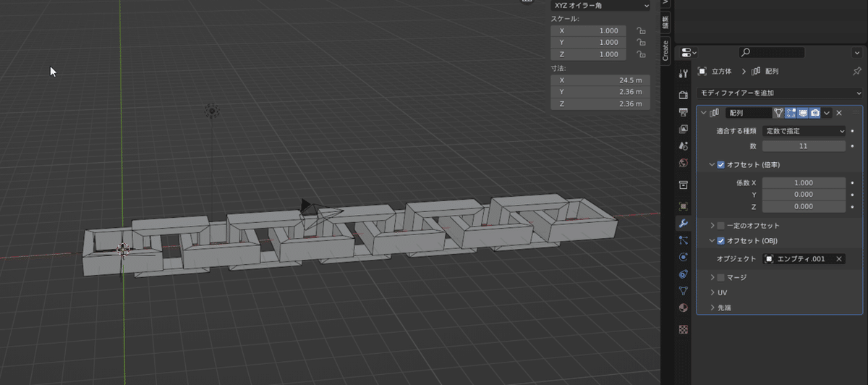Click 係数 X field showing 1.000
Viewport: 868px width, 385px height.
pos(804,183)
